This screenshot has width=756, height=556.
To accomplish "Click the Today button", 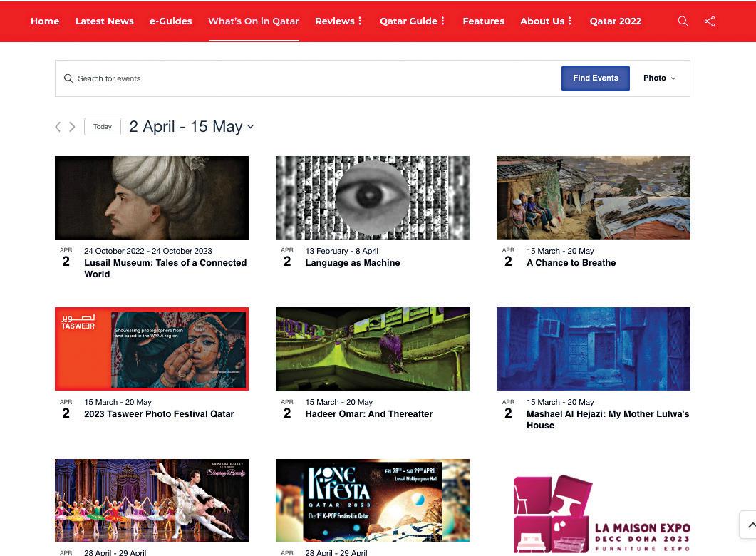I will pos(102,127).
